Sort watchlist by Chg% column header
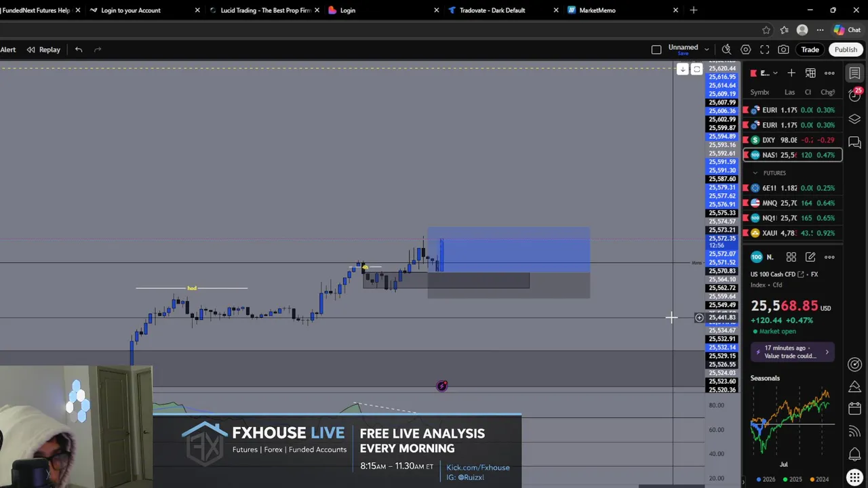 828,92
